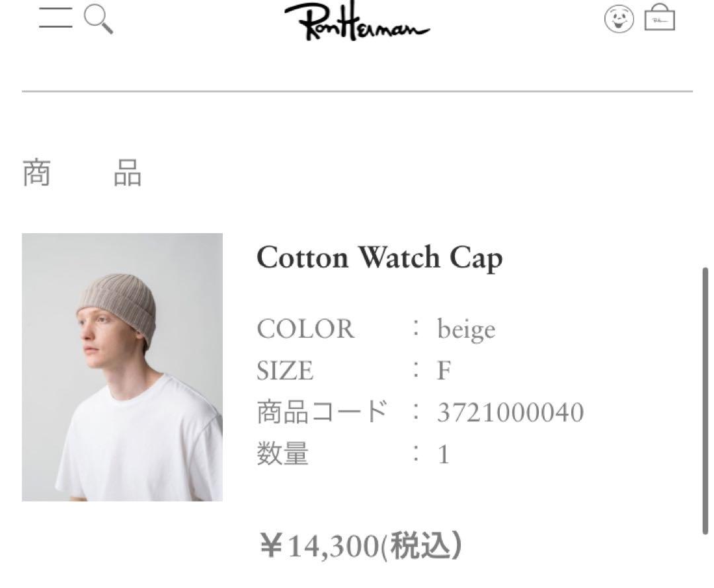Click the size value F
This screenshot has height=588, width=714.
click(444, 371)
